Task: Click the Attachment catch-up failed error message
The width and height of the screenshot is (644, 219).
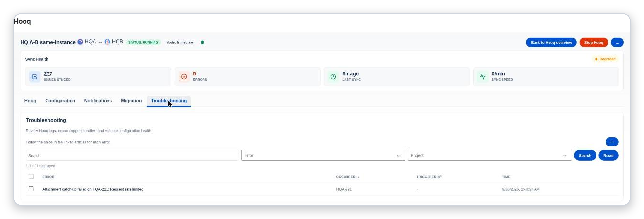Action: [x=93, y=189]
